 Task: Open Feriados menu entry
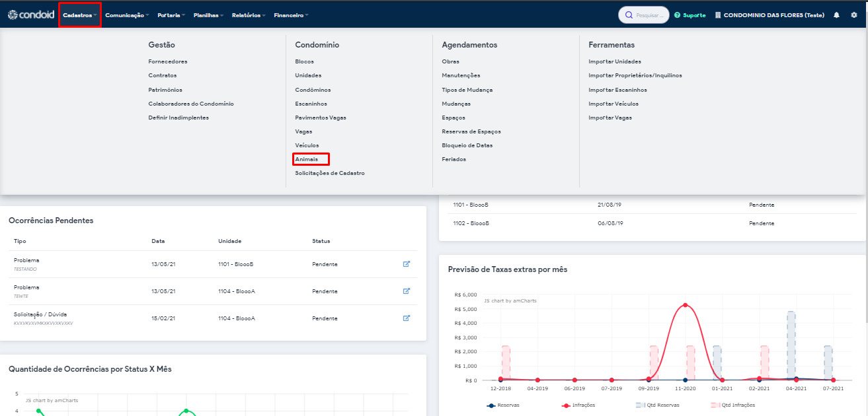(x=454, y=159)
